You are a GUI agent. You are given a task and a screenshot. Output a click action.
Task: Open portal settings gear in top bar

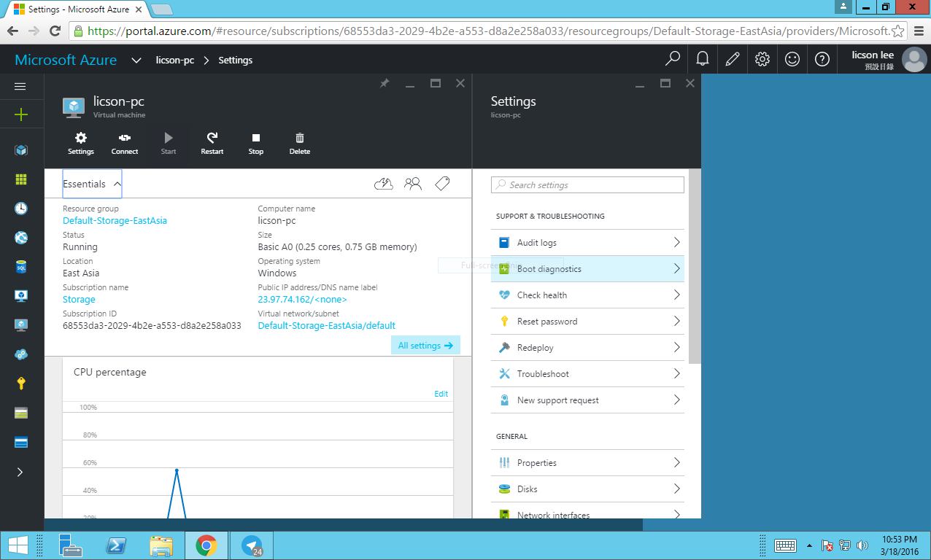coord(762,59)
